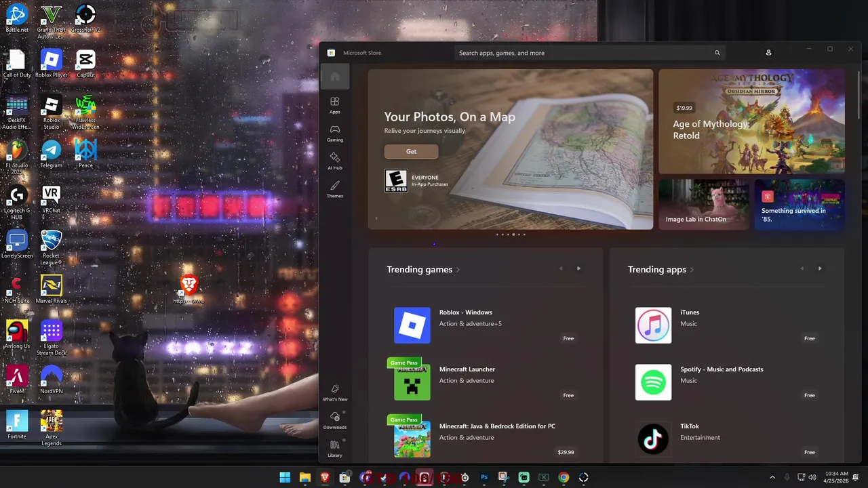Open AI Hub in the Store sidebar
868x488 pixels.
[x=335, y=161]
